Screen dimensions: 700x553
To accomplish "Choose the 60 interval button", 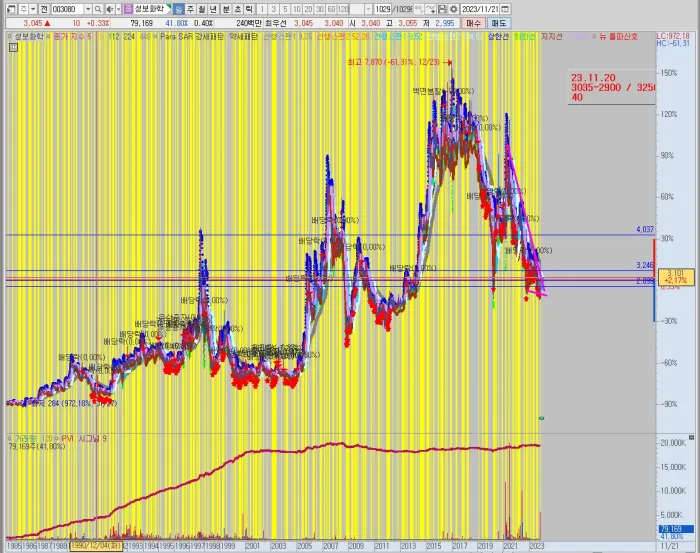I will 332,9.
